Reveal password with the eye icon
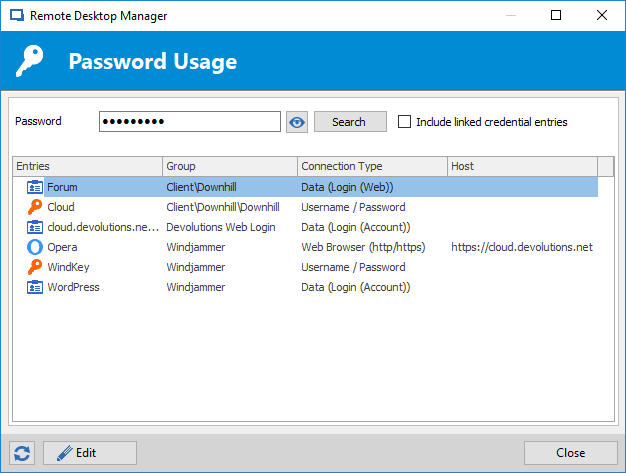This screenshot has height=473, width=626. point(297,122)
